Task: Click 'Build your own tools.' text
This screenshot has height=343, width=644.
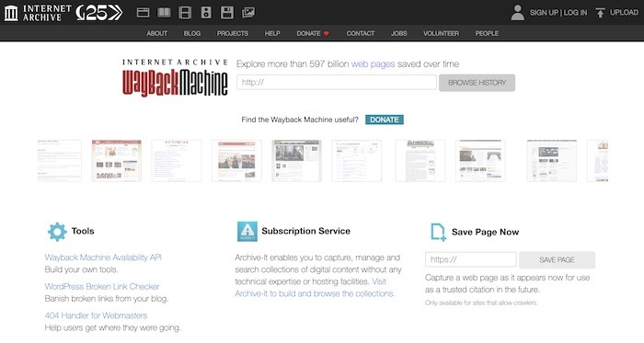Action: point(81,270)
